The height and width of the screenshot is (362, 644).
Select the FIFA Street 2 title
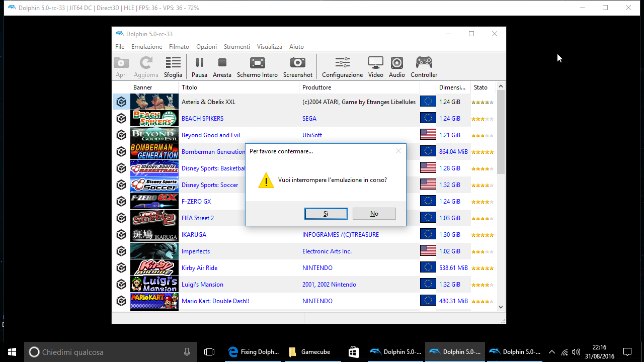click(x=198, y=218)
